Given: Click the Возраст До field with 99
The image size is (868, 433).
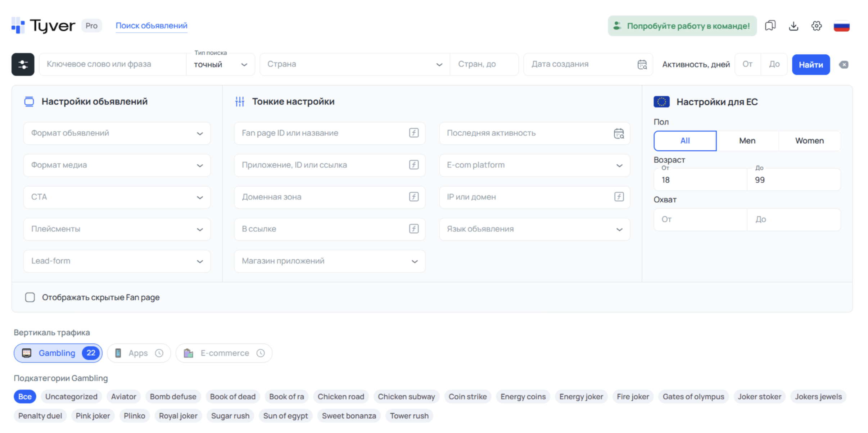Looking at the screenshot, I should click(794, 179).
